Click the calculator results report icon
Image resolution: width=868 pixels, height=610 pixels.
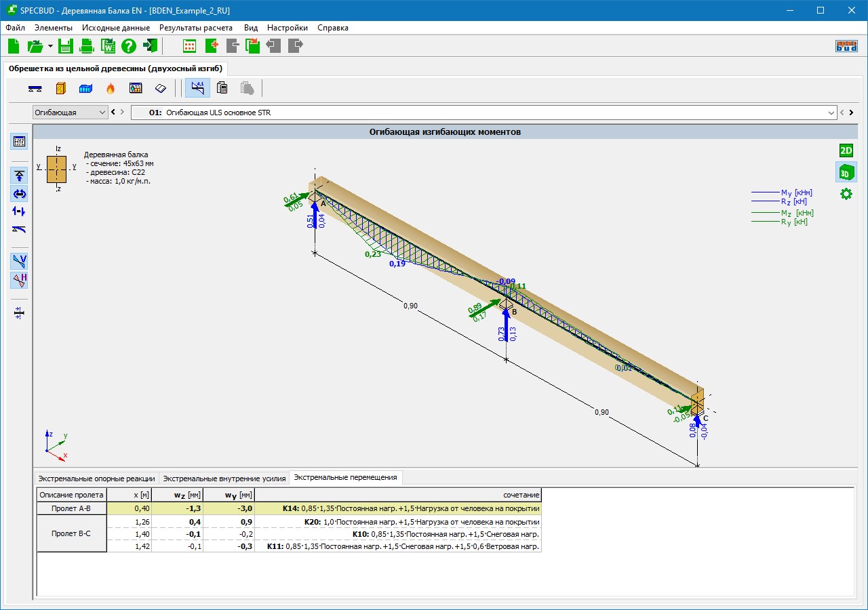pos(222,88)
